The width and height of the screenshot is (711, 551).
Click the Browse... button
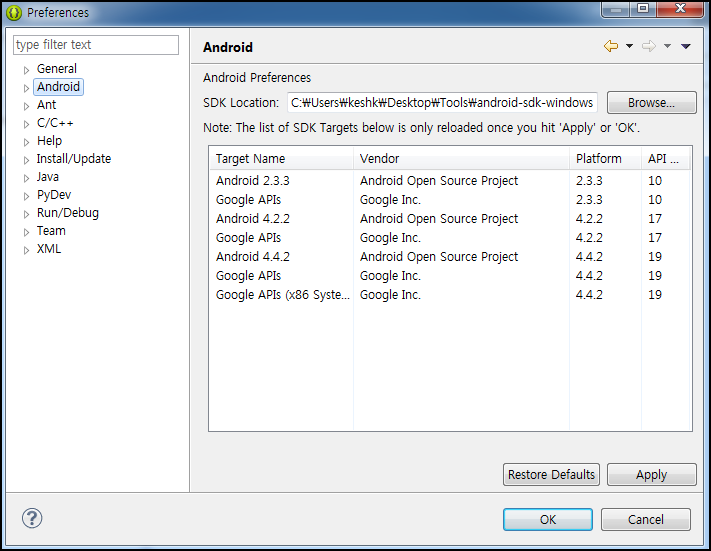[652, 102]
